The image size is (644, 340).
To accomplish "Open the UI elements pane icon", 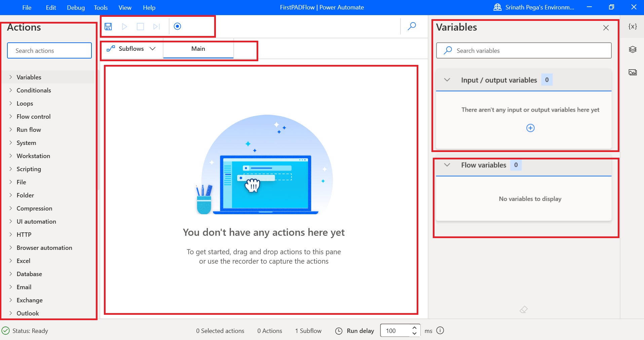I will tap(632, 49).
